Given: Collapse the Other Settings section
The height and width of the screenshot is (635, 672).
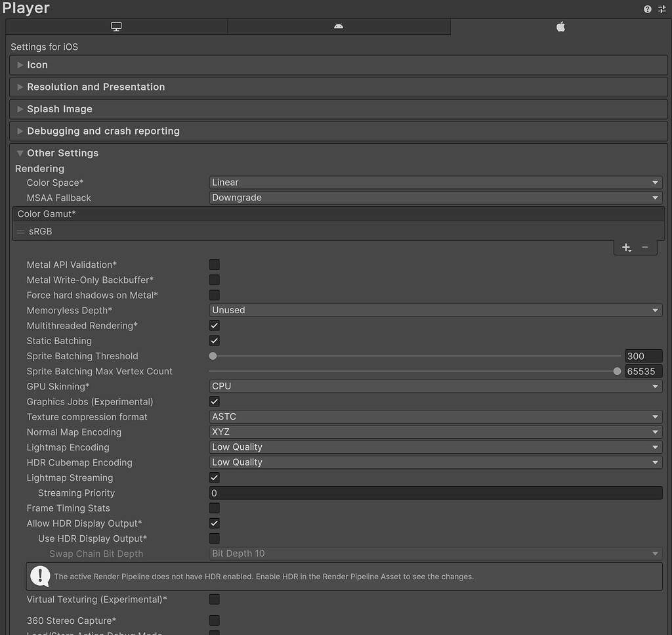Looking at the screenshot, I should point(20,152).
